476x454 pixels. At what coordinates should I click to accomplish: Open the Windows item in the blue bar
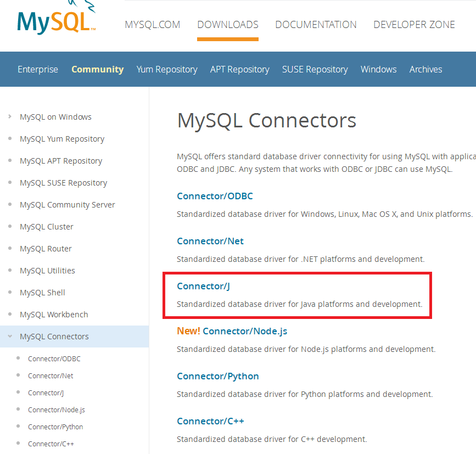378,69
